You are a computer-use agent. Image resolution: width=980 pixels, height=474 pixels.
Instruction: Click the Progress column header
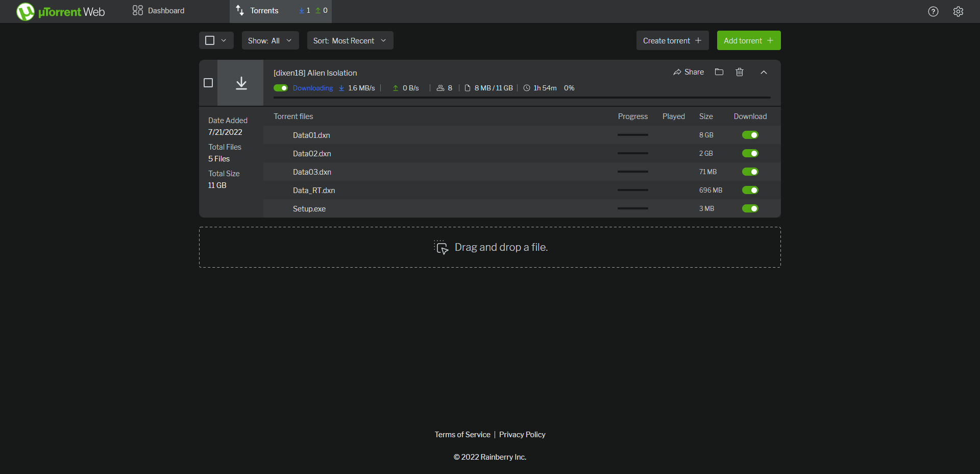point(633,116)
